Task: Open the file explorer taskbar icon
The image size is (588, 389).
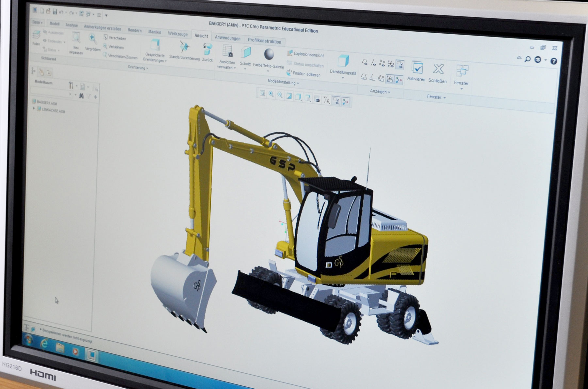Action: coord(60,348)
